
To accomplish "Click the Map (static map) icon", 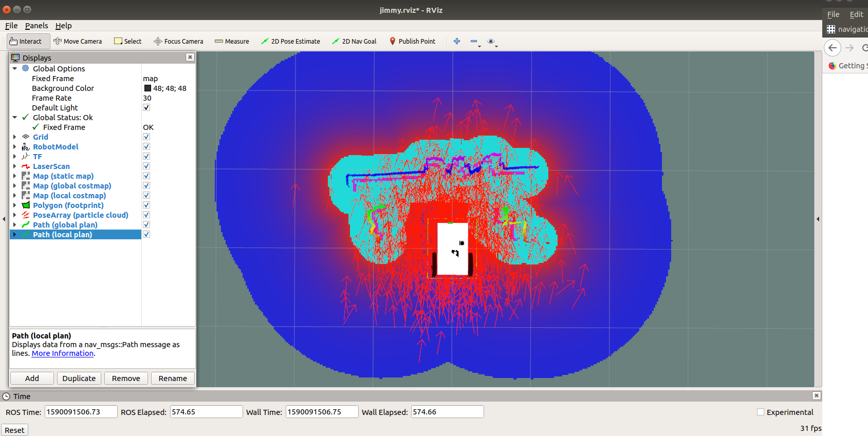I will 26,176.
